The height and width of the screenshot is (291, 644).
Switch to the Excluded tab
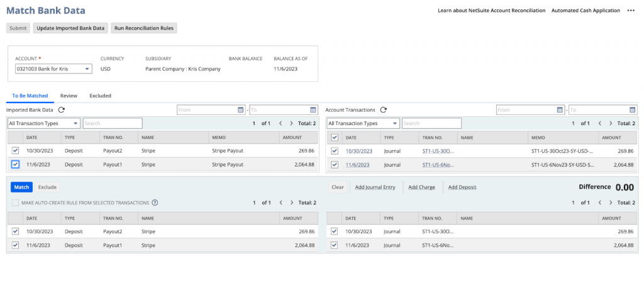(100, 96)
